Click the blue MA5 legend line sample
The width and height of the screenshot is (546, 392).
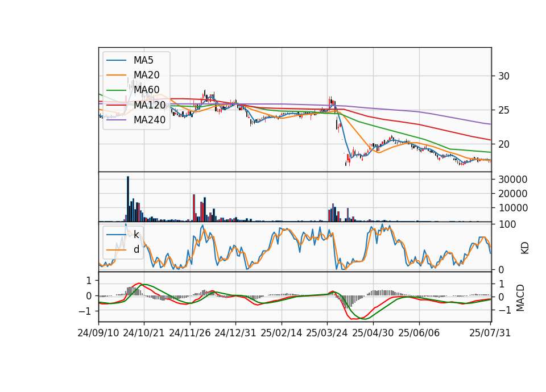coord(116,60)
